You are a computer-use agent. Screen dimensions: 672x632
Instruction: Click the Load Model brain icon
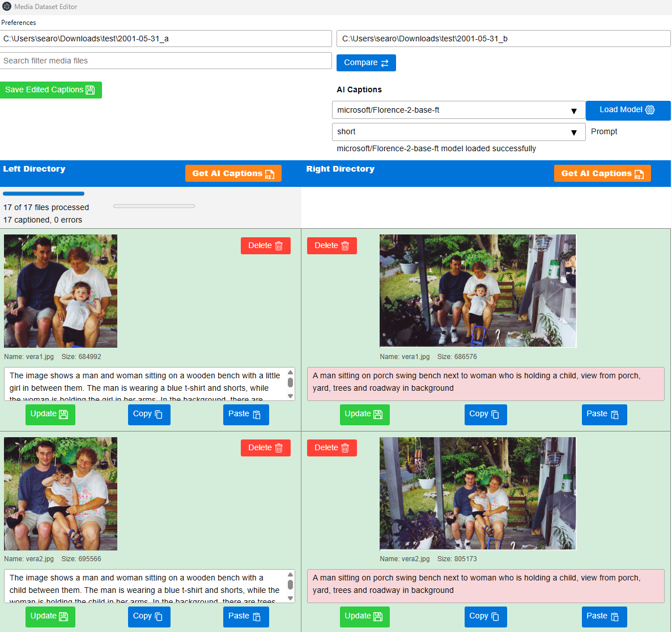(650, 110)
